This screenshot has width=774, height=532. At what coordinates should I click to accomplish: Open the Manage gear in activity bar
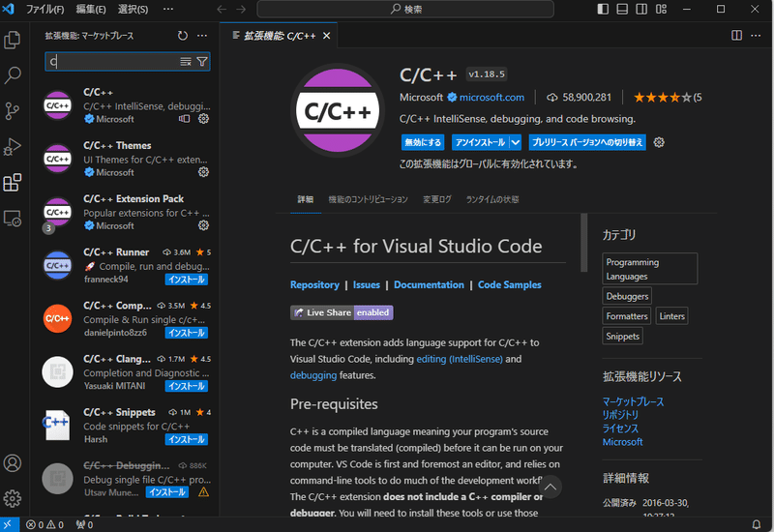tap(13, 498)
